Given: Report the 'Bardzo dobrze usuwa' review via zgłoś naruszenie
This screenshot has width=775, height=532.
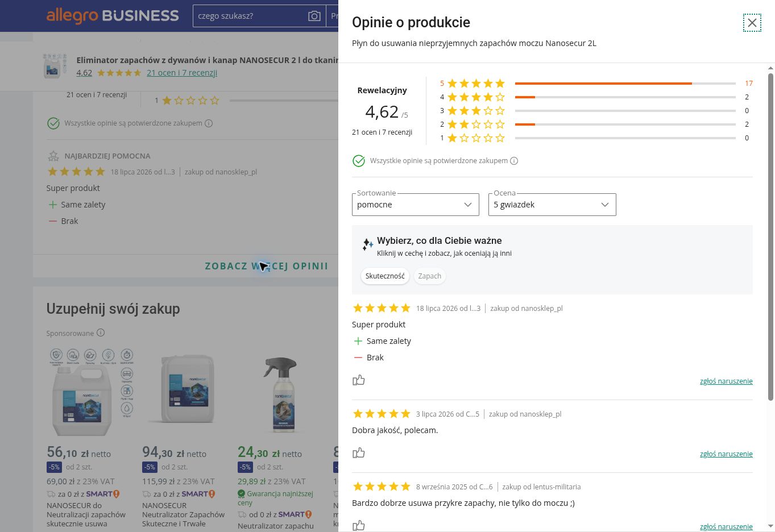Looking at the screenshot, I should click(726, 527).
